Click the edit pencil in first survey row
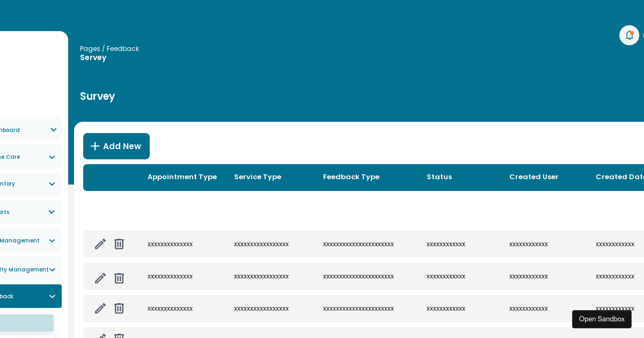 click(100, 244)
